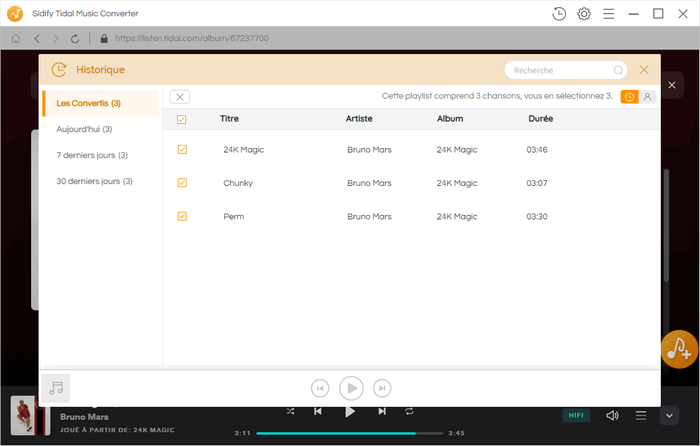The height and width of the screenshot is (446, 700).
Task: Go to the browser home page icon
Action: point(15,38)
